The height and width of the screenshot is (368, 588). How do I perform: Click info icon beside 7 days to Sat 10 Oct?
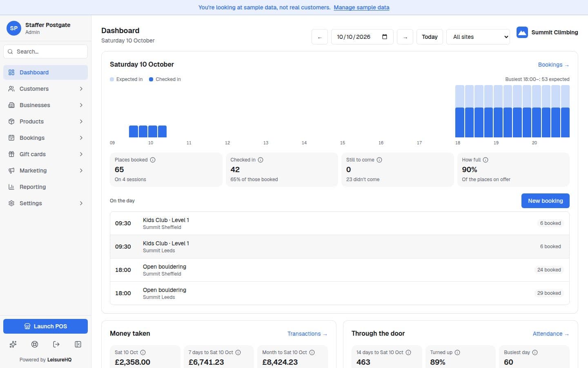(x=238, y=352)
